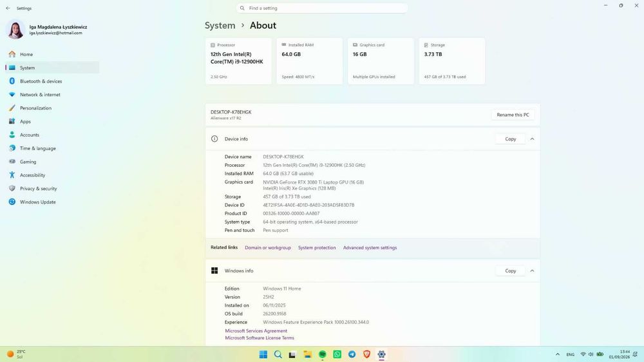
Task: Click the OS build value 26200.9168
Action: pyautogui.click(x=274, y=314)
